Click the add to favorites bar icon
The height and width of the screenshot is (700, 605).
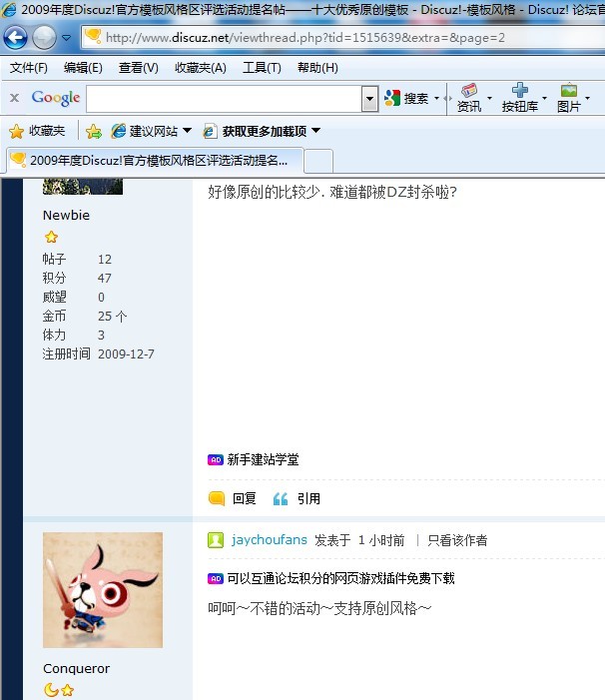coord(94,131)
